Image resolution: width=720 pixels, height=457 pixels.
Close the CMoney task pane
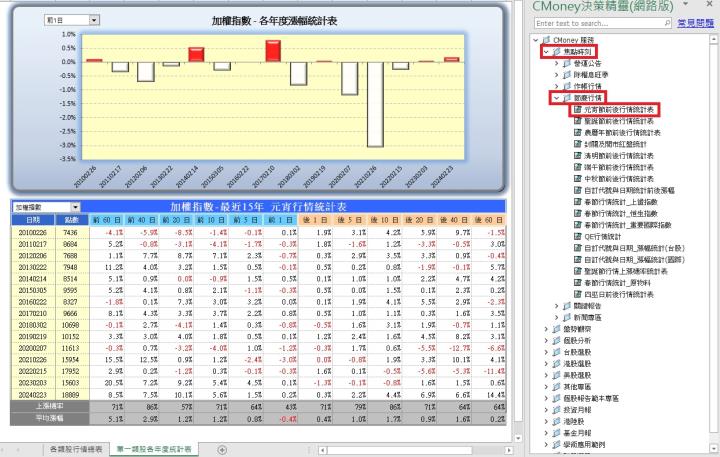(x=709, y=4)
